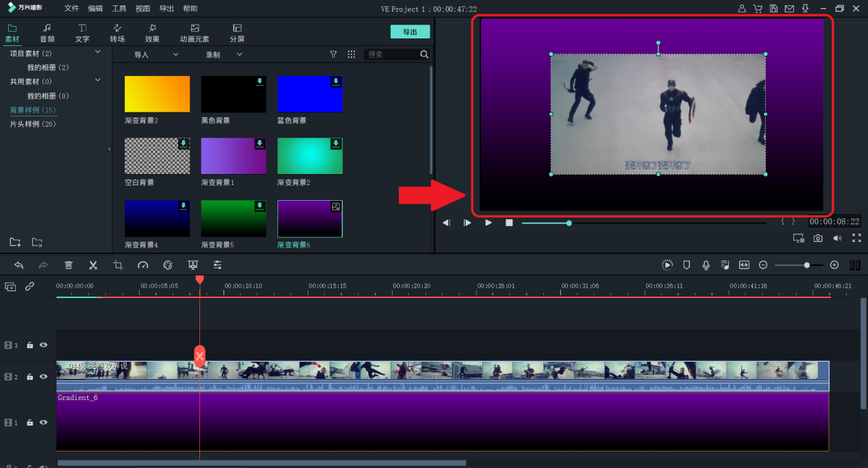
Task: Delete selected clip with trash icon
Action: click(69, 265)
